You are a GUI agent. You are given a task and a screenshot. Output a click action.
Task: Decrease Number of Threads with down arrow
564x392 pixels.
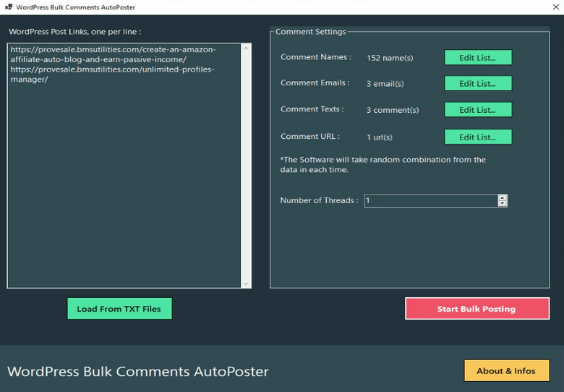[503, 204]
